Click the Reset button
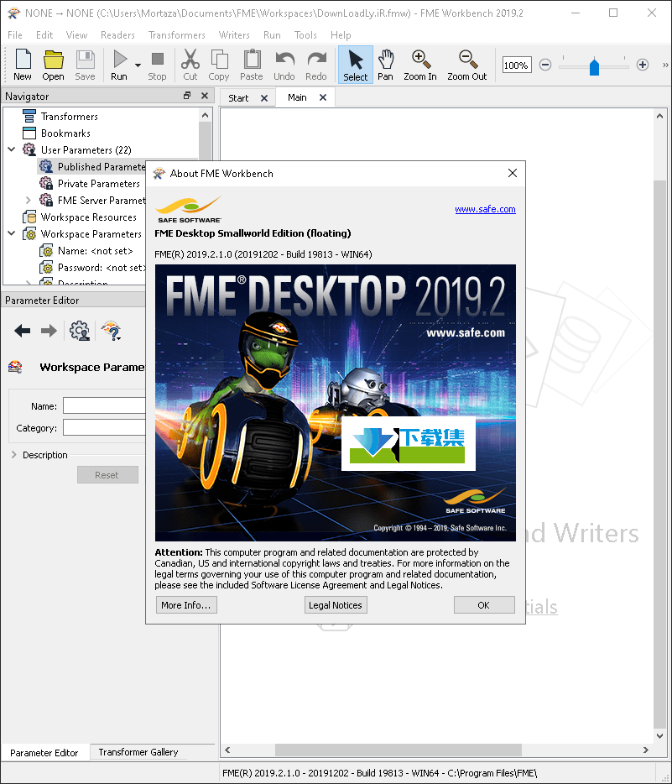The height and width of the screenshot is (784, 672). (107, 475)
